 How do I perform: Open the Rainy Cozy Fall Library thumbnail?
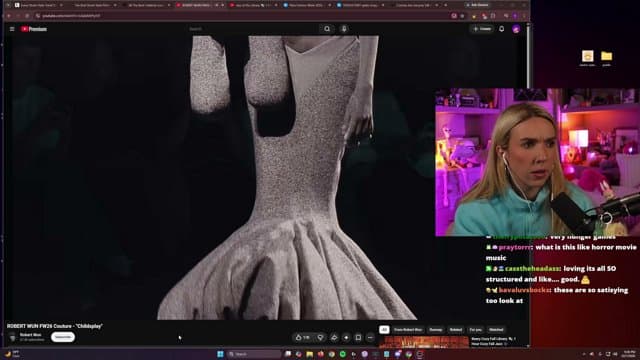pyautogui.click(x=424, y=342)
